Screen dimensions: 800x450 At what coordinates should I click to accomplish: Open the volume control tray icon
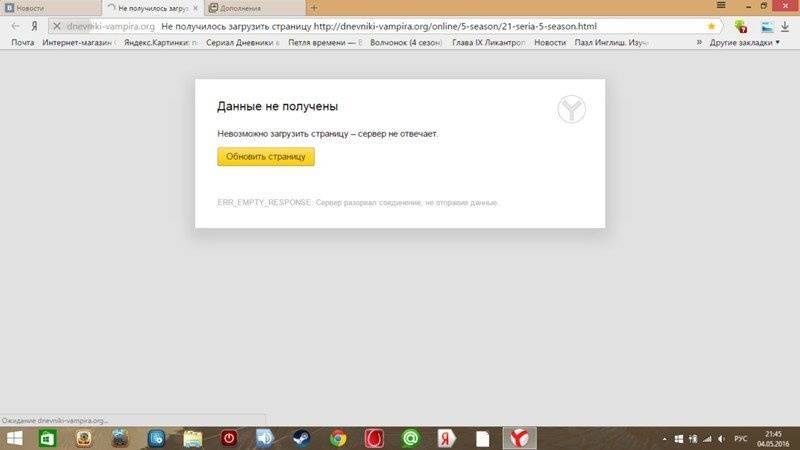721,439
